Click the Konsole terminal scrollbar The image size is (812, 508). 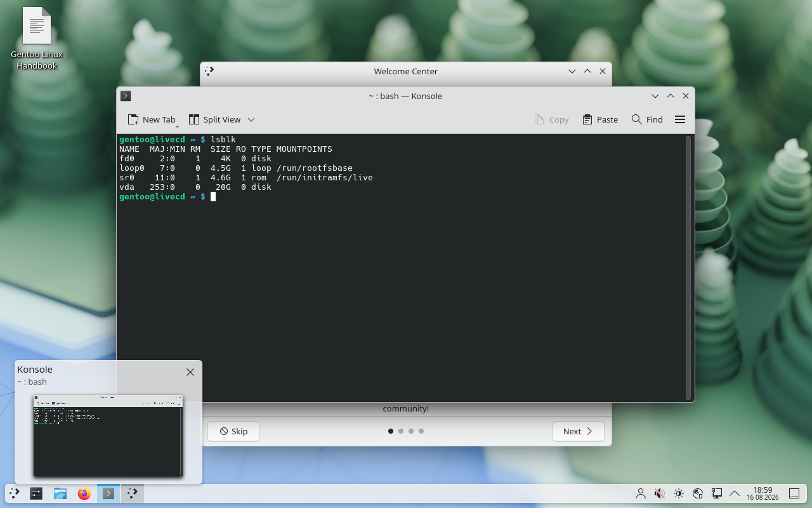coord(688,267)
